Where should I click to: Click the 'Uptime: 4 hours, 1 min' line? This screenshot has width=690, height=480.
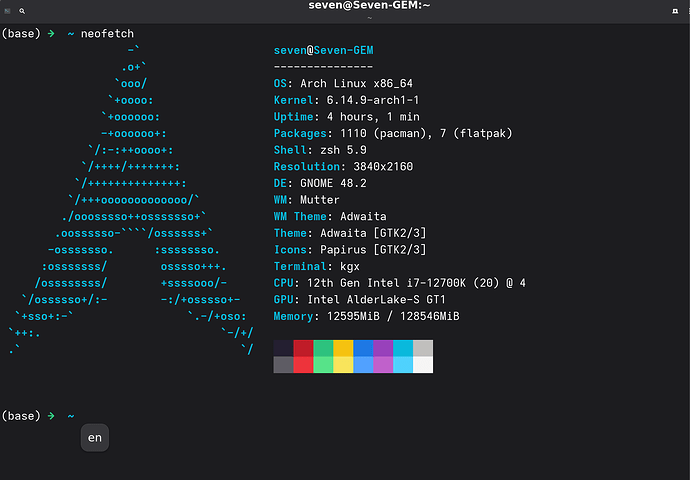click(x=347, y=117)
